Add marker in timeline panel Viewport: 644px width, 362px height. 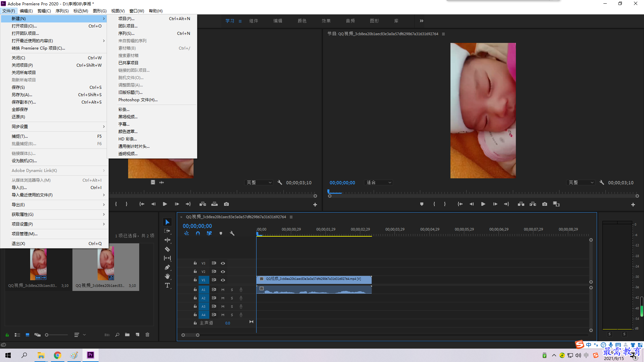pos(221,233)
